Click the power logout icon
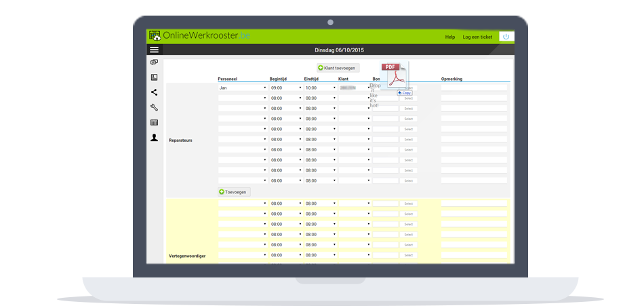The width and height of the screenshot is (644, 308). click(506, 37)
